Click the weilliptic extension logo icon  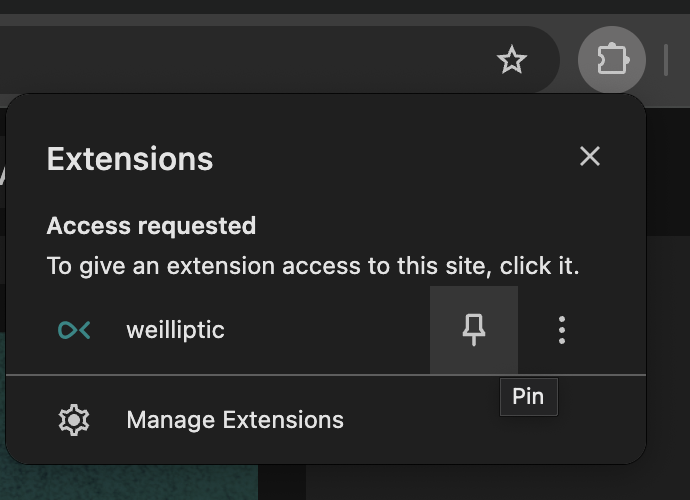[x=74, y=330]
